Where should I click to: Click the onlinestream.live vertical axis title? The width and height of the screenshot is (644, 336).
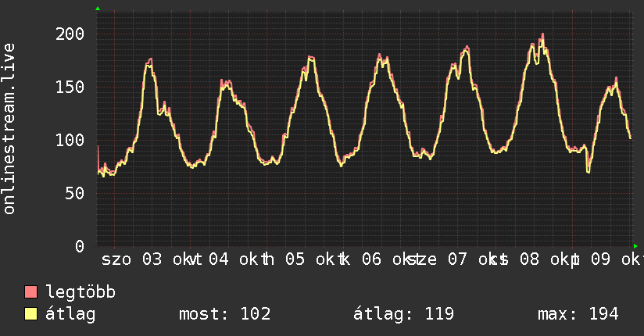(x=9, y=129)
